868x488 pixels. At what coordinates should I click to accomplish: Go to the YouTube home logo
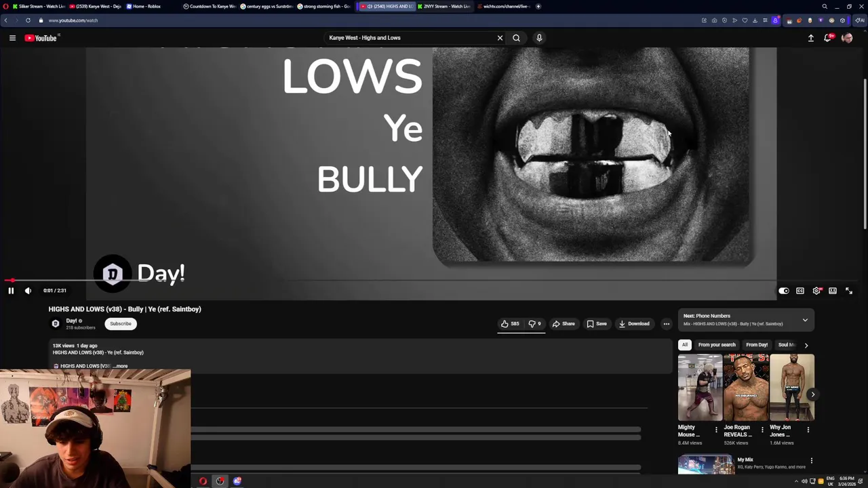41,38
